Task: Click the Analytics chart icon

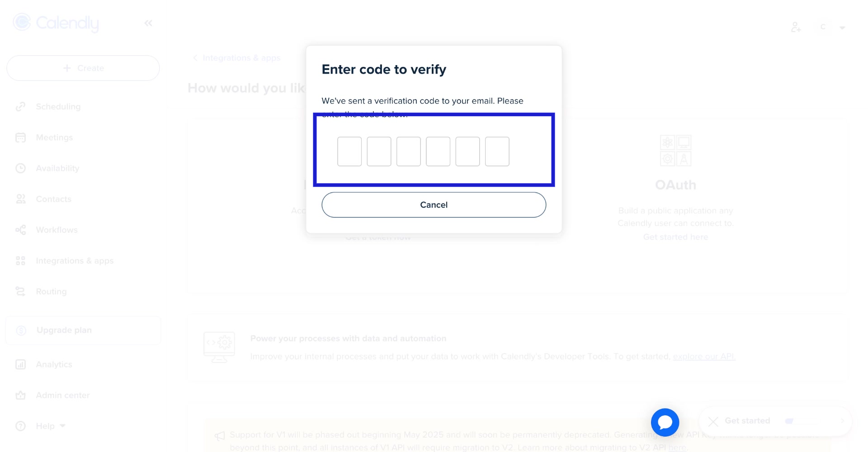Action: point(20,364)
